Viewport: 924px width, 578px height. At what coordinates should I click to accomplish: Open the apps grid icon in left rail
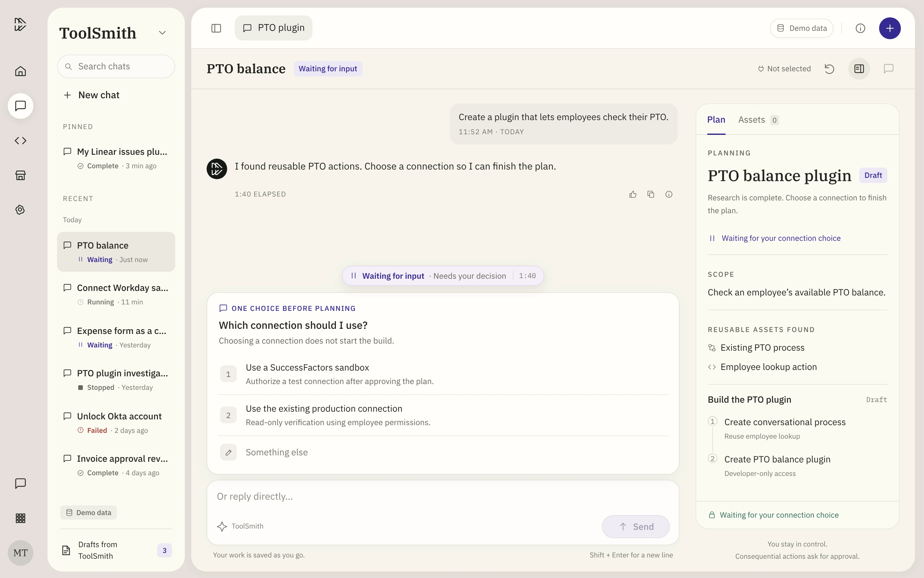pos(20,518)
